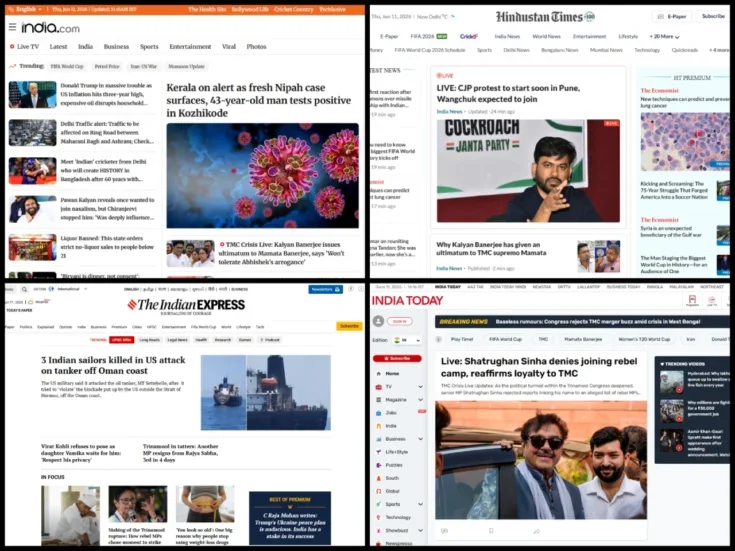Open Petrol Price trending chip on India.com
This screenshot has height=551, width=735.
[x=107, y=67]
